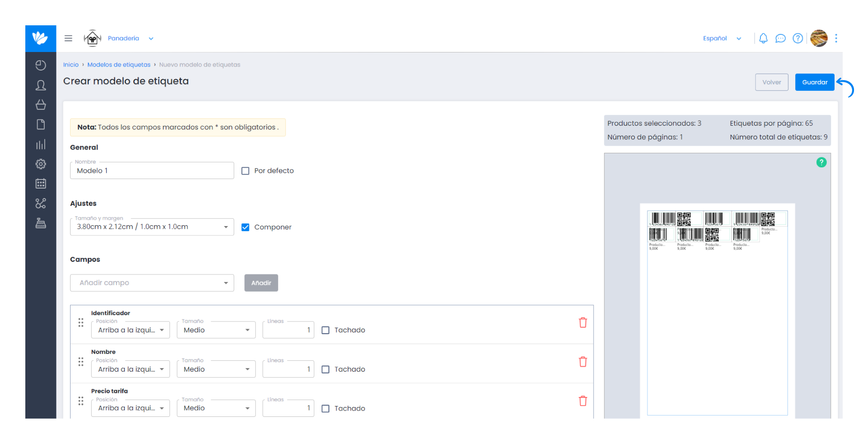Click the user profile avatar
The image size is (868, 444).
tap(819, 38)
